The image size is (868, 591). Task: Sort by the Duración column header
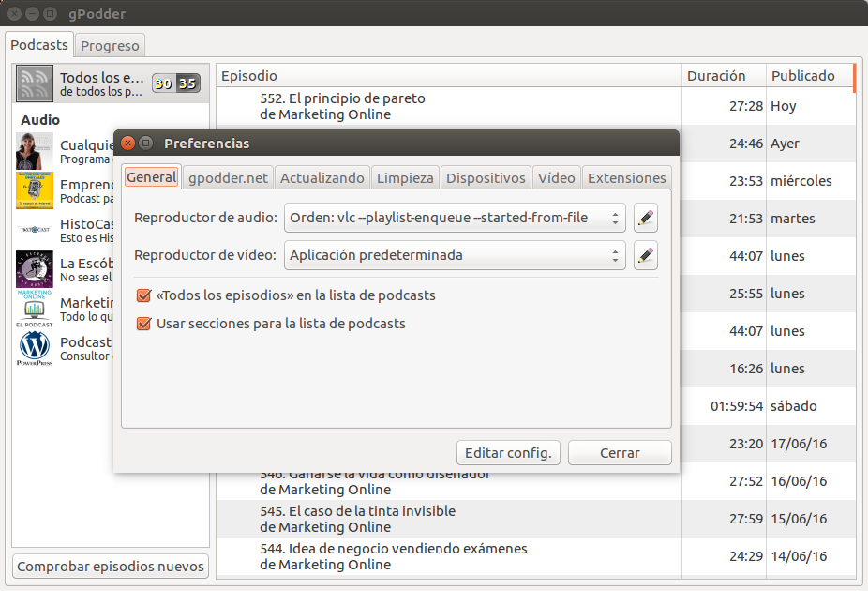[724, 76]
